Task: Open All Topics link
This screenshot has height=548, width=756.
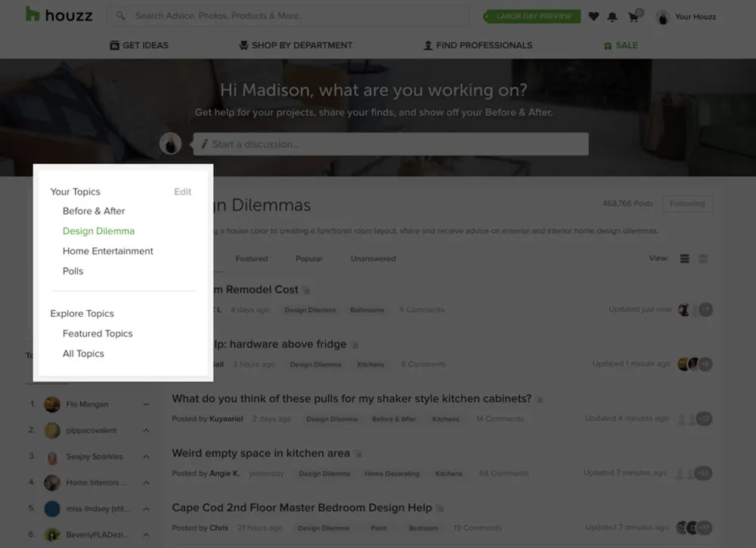Action: (83, 354)
